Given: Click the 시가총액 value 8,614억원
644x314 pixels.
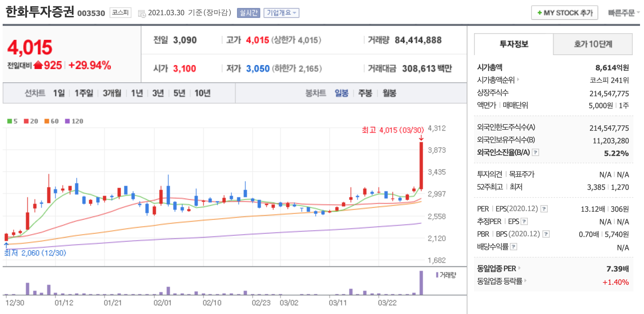Looking at the screenshot, I should (x=612, y=68).
